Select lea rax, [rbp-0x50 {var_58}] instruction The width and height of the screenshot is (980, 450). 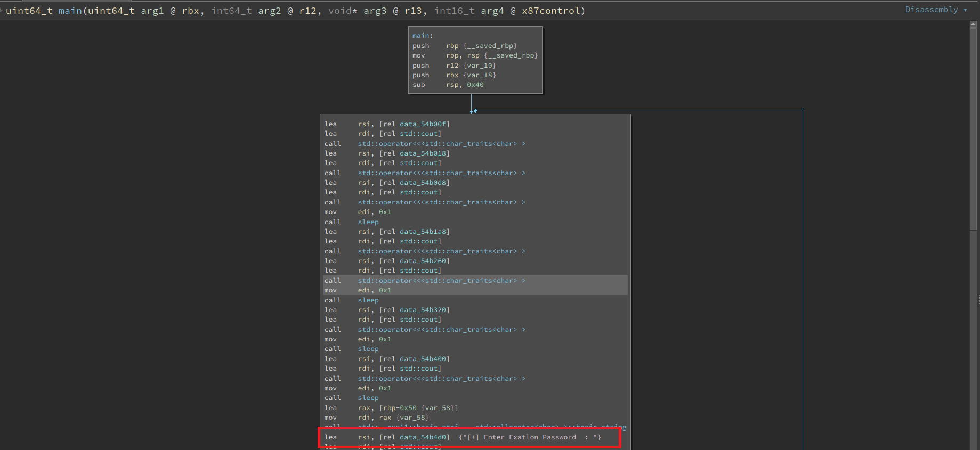tap(391, 408)
